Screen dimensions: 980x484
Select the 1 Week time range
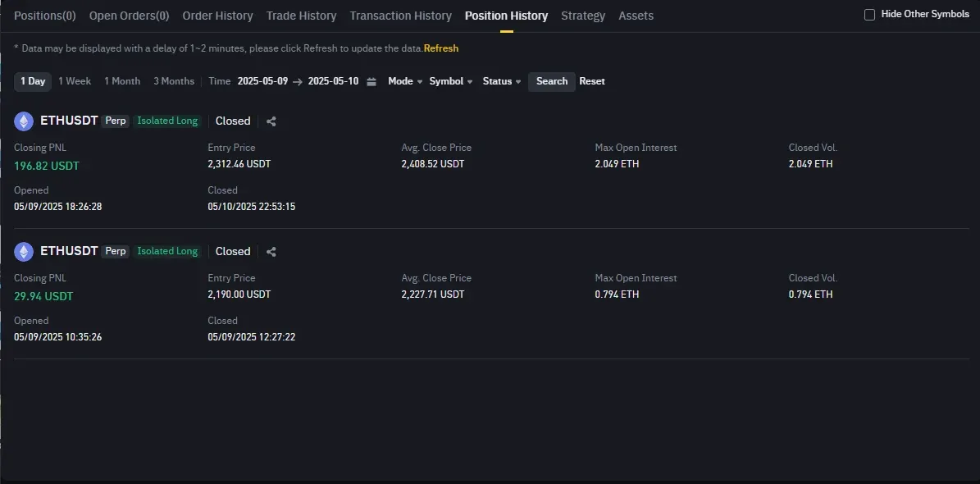click(x=75, y=81)
